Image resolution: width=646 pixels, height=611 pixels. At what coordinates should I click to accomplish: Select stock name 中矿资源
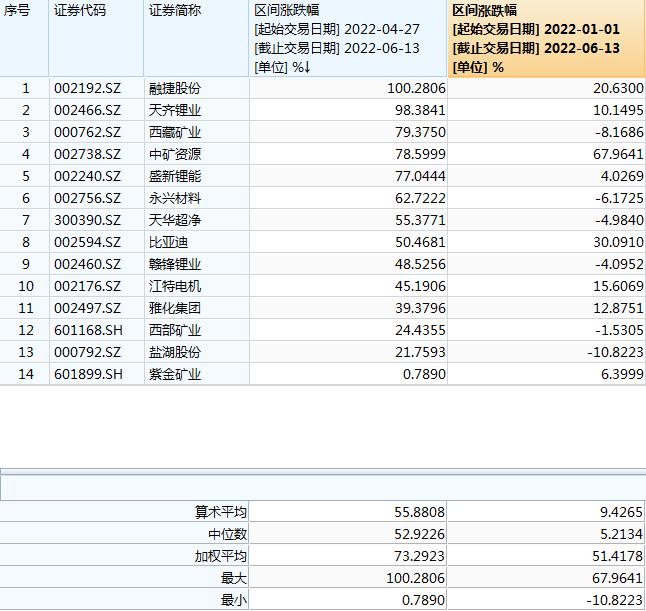175,154
